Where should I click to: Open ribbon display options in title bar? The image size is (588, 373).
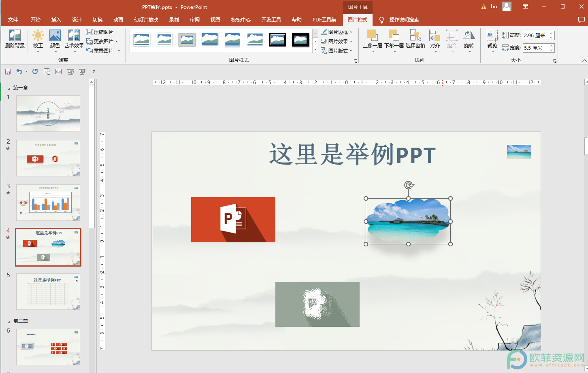point(525,6)
